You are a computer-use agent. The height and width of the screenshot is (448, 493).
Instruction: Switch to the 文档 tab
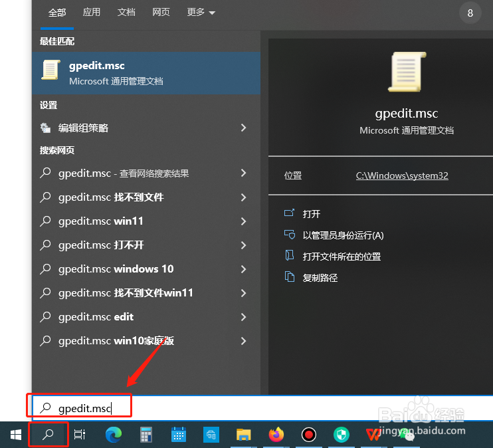tap(126, 12)
